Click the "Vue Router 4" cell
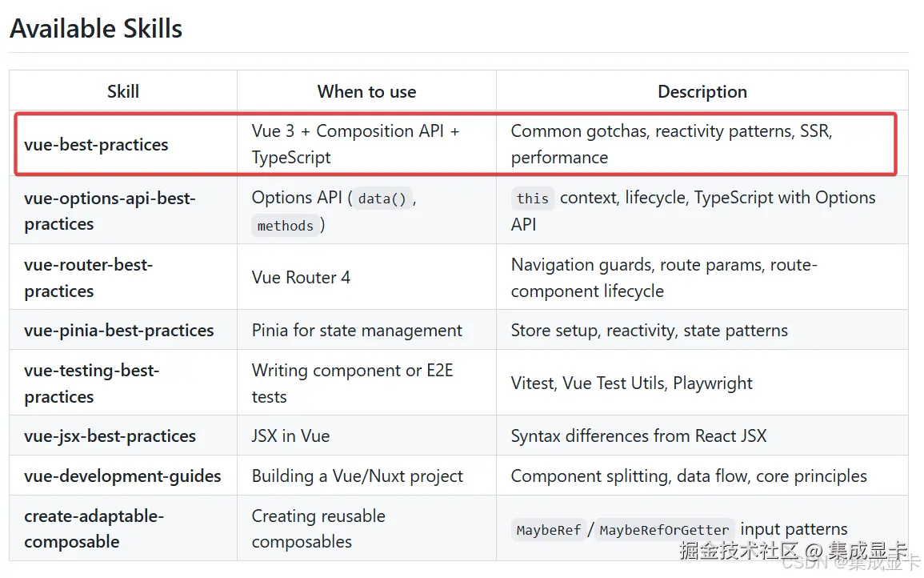 301,278
